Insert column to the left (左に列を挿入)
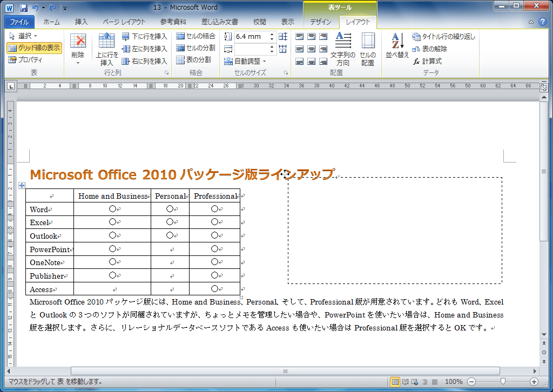 click(x=144, y=49)
